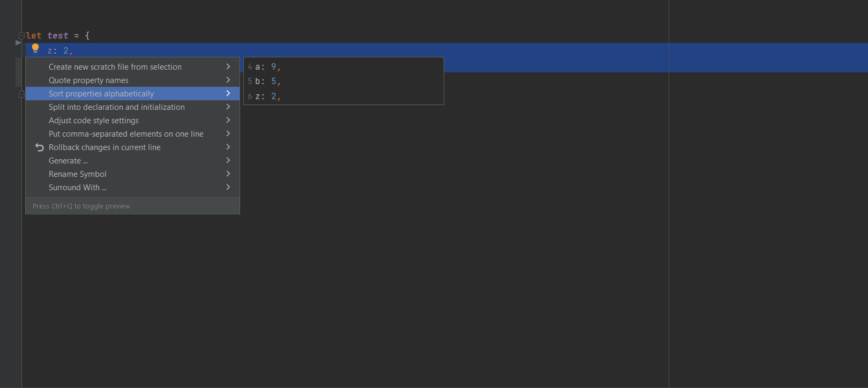Click the rollback undo arrow icon
Viewport: 868px width, 388px height.
(x=39, y=147)
